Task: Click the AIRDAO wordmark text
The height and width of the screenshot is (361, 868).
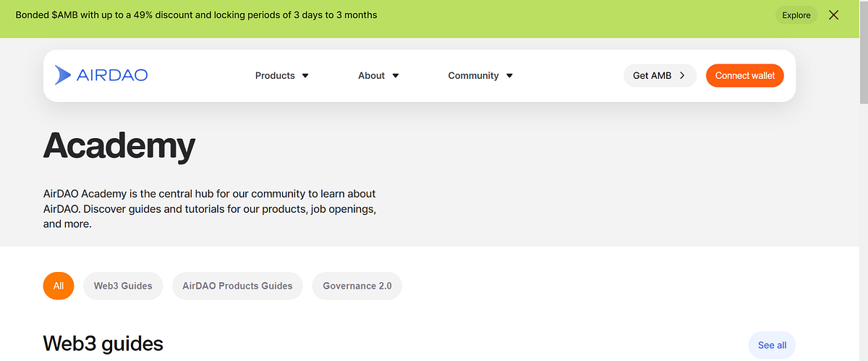Action: pos(112,75)
